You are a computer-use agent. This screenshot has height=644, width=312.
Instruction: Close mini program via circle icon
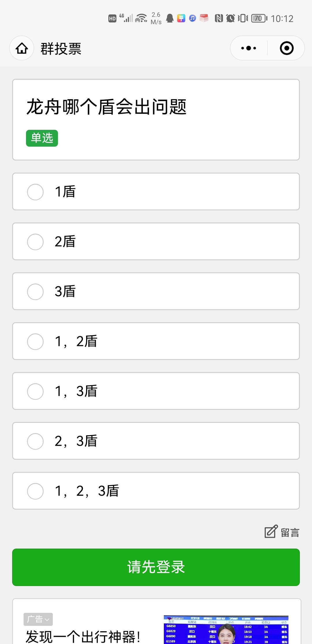coord(287,48)
